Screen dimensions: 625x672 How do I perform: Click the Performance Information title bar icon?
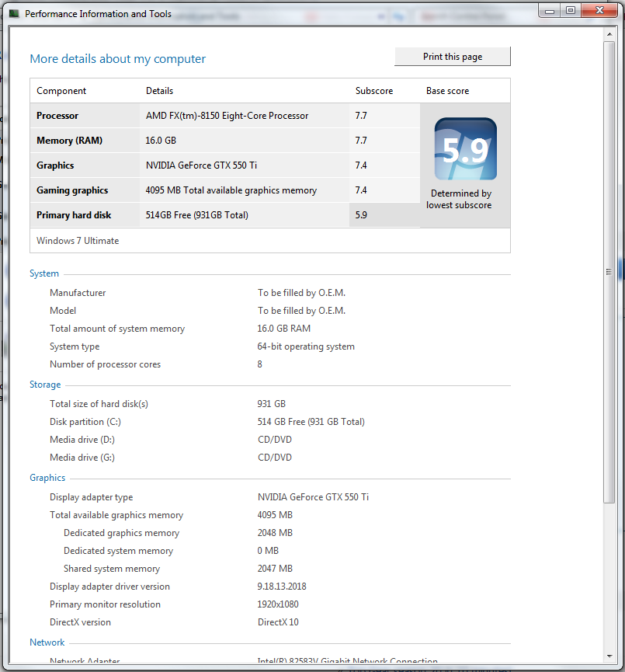(x=14, y=14)
